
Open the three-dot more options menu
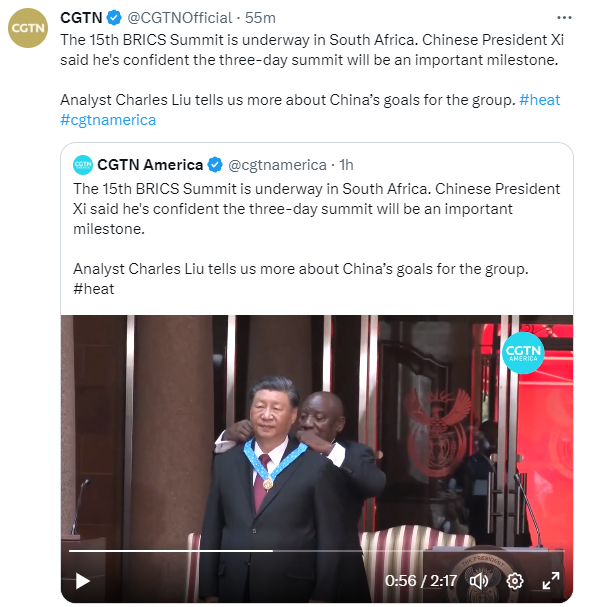pos(564,18)
